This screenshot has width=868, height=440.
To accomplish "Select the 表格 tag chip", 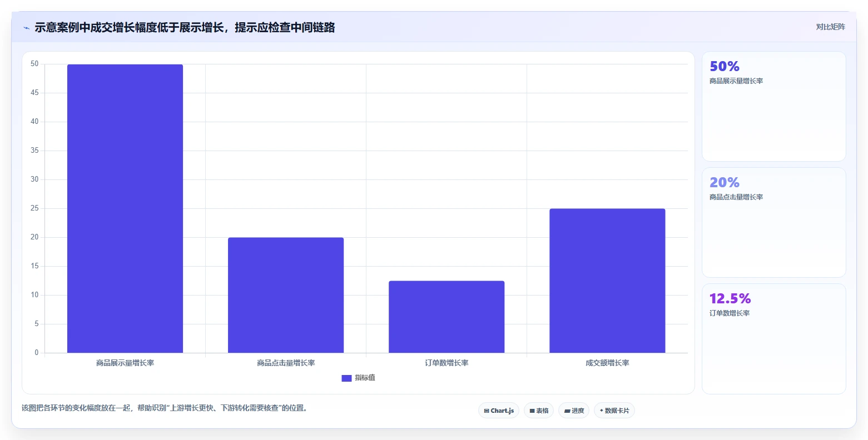I will pos(539,411).
